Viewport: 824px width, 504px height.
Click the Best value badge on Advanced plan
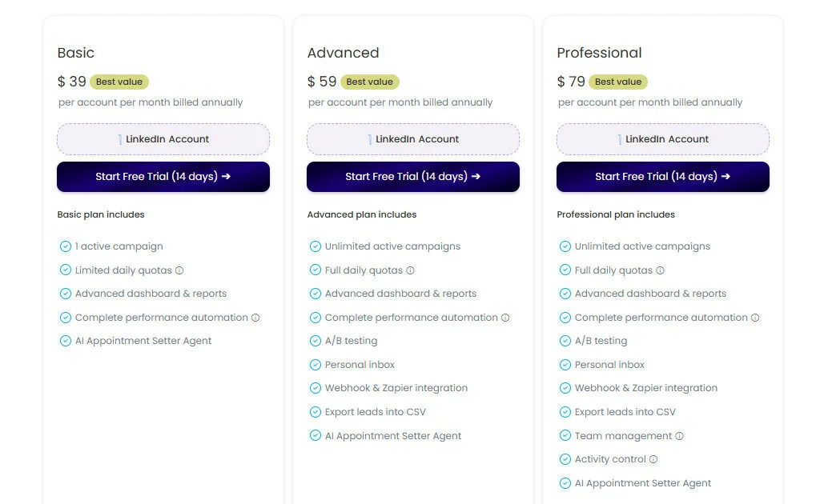pos(369,81)
